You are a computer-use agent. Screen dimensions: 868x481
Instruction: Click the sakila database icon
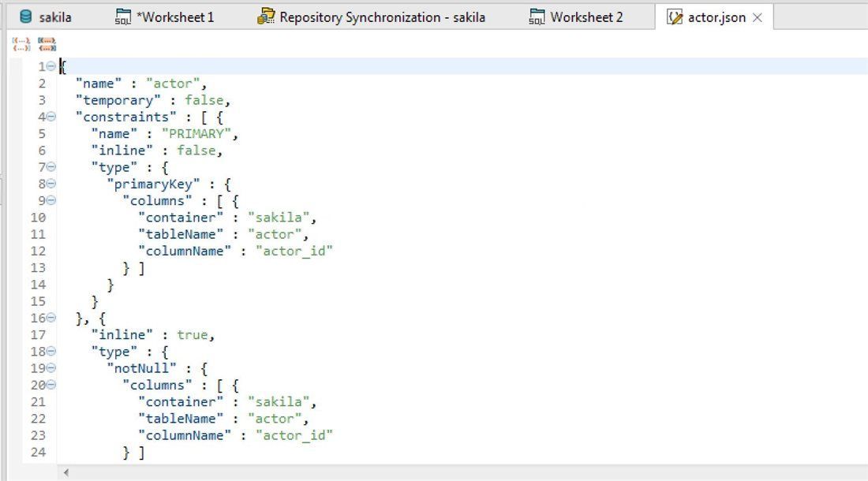(25, 17)
